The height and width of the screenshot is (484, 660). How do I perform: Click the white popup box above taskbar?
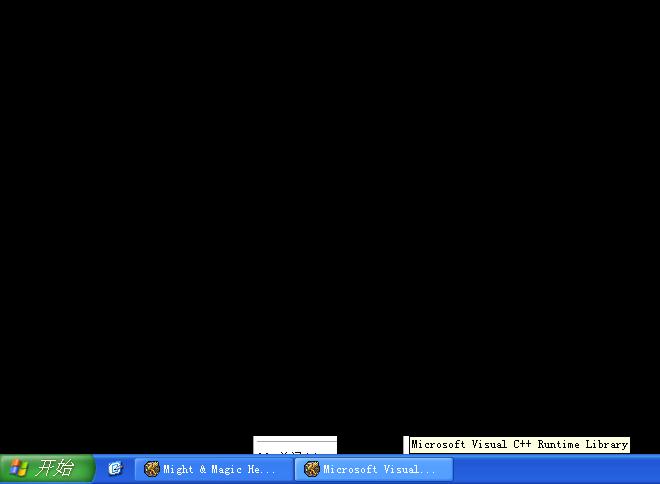click(295, 445)
